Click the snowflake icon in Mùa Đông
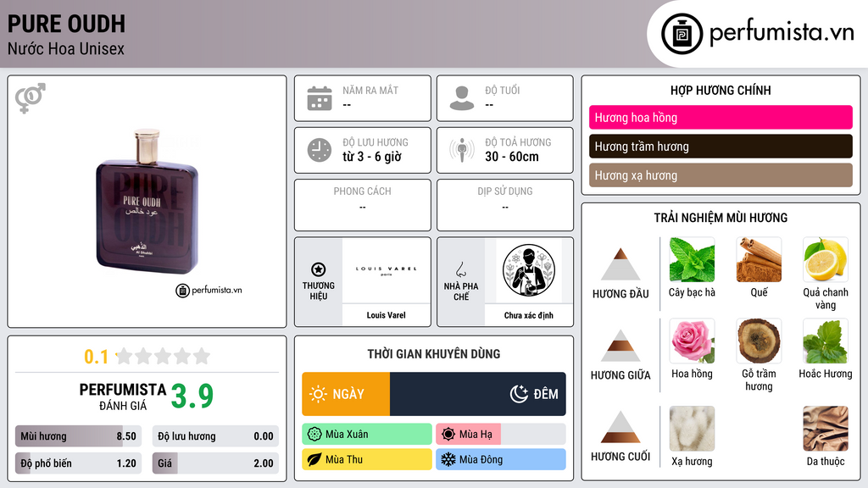Image resolution: width=868 pixels, height=488 pixels. 448,459
